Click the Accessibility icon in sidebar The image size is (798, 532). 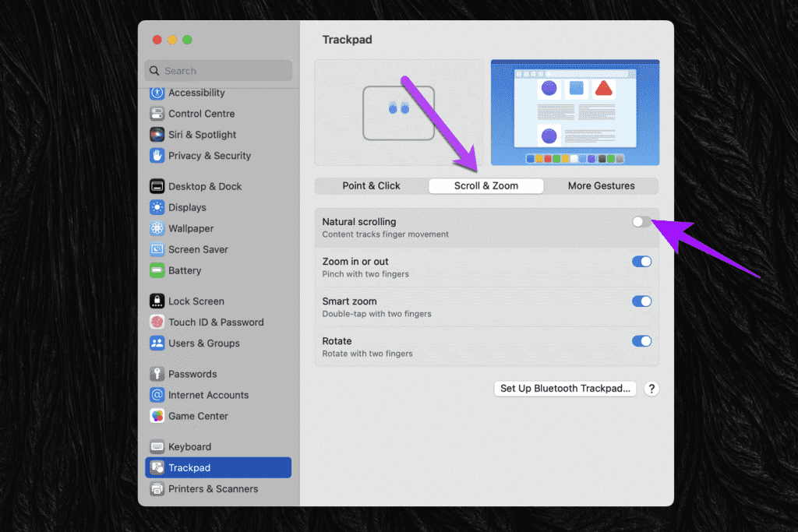[157, 93]
